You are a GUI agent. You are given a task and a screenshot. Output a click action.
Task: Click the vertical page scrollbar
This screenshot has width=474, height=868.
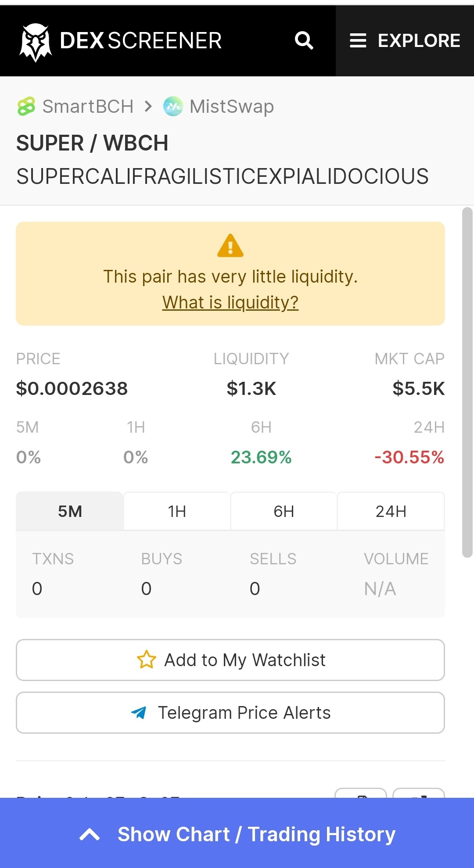(x=467, y=382)
